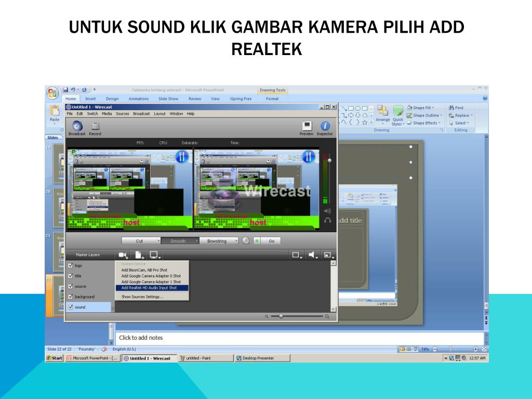Click the Wirecast shot list scrollbar

(334, 286)
